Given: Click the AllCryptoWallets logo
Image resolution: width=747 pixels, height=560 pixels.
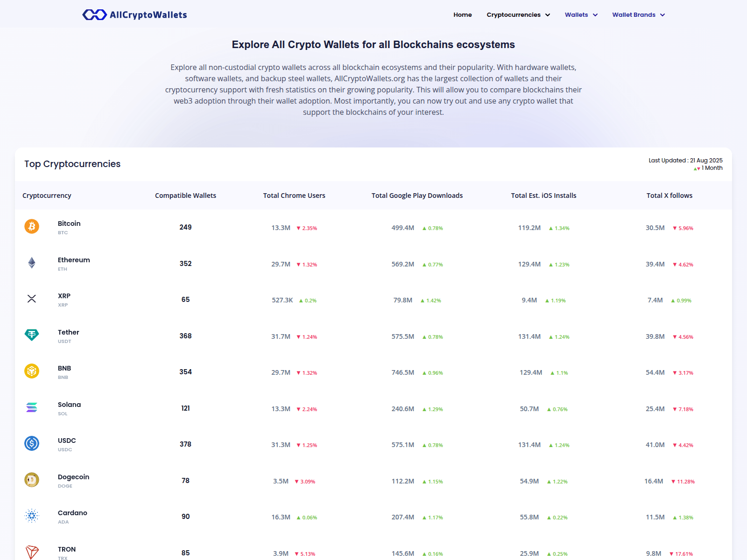Looking at the screenshot, I should click(x=134, y=15).
